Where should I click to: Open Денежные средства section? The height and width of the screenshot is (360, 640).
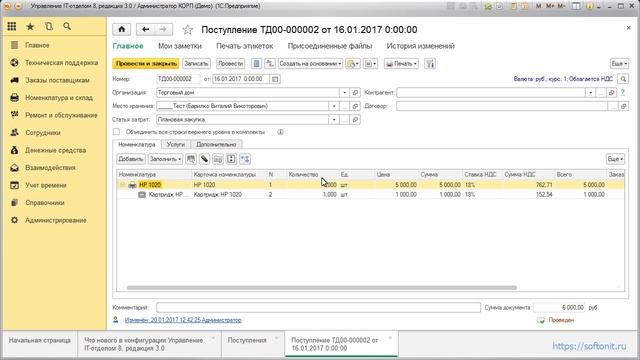coord(56,150)
